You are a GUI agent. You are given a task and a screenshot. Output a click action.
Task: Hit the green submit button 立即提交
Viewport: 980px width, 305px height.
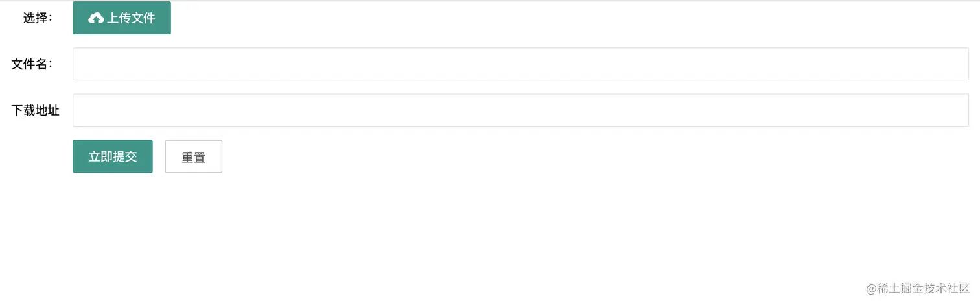(x=113, y=156)
